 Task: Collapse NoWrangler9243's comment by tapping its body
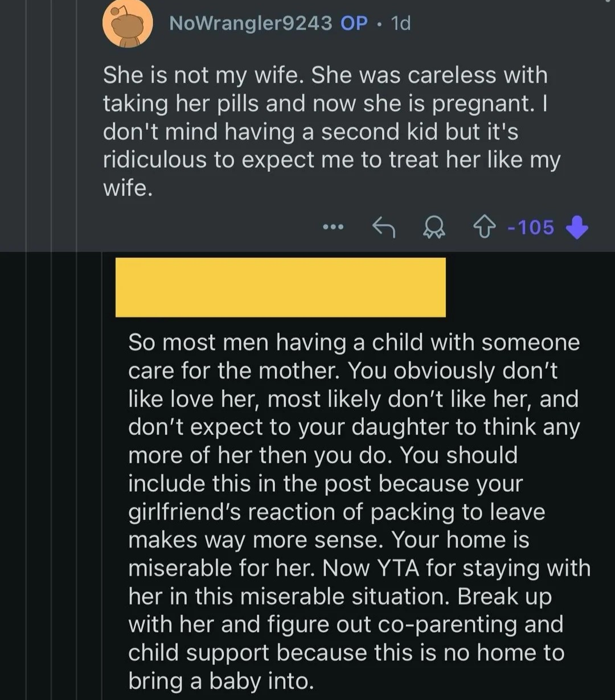331,131
